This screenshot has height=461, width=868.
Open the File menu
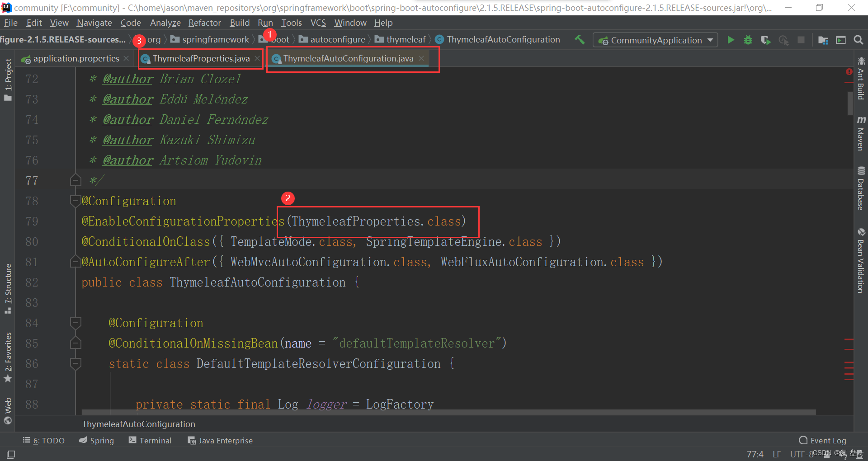[10, 23]
